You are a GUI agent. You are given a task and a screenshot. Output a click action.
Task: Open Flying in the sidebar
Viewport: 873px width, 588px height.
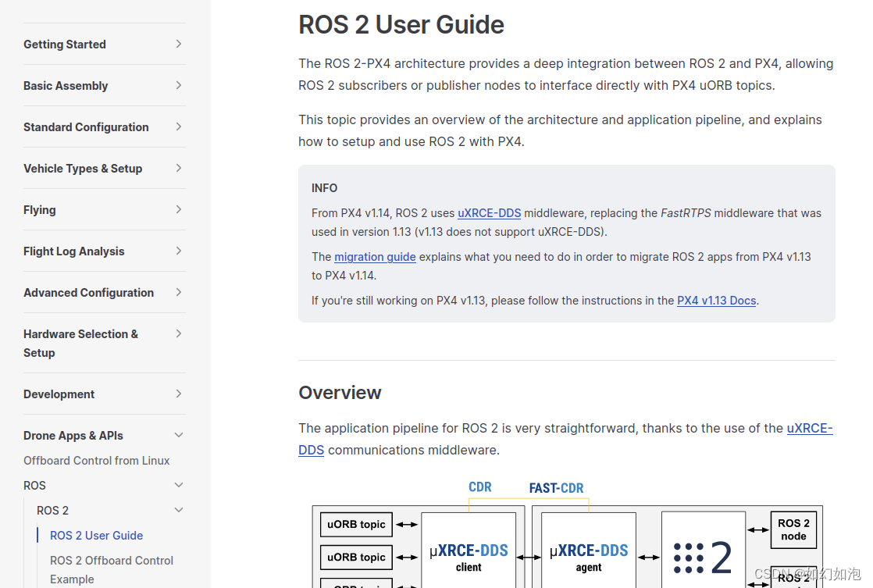[40, 210]
